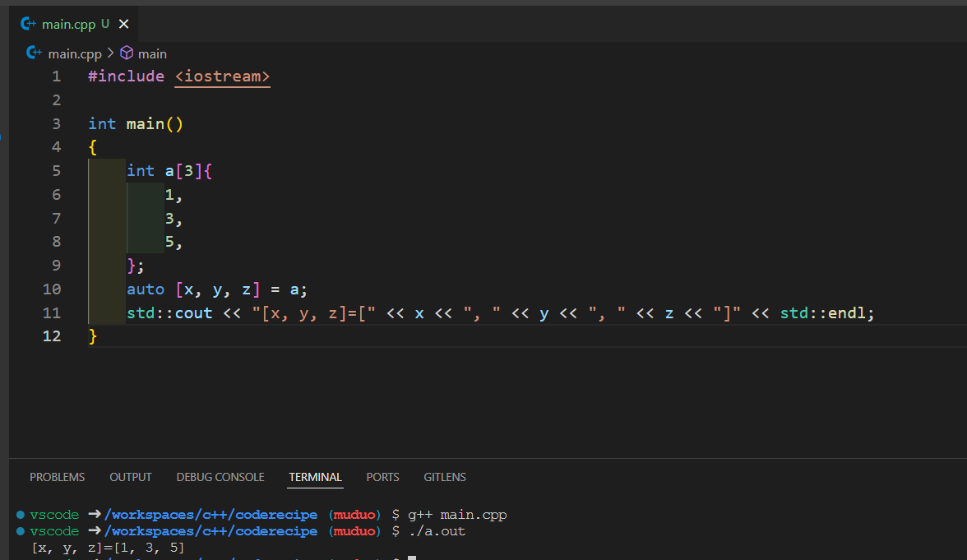Screen dimensions: 967x560
Task: Click cout on line 11
Action: pos(194,313)
